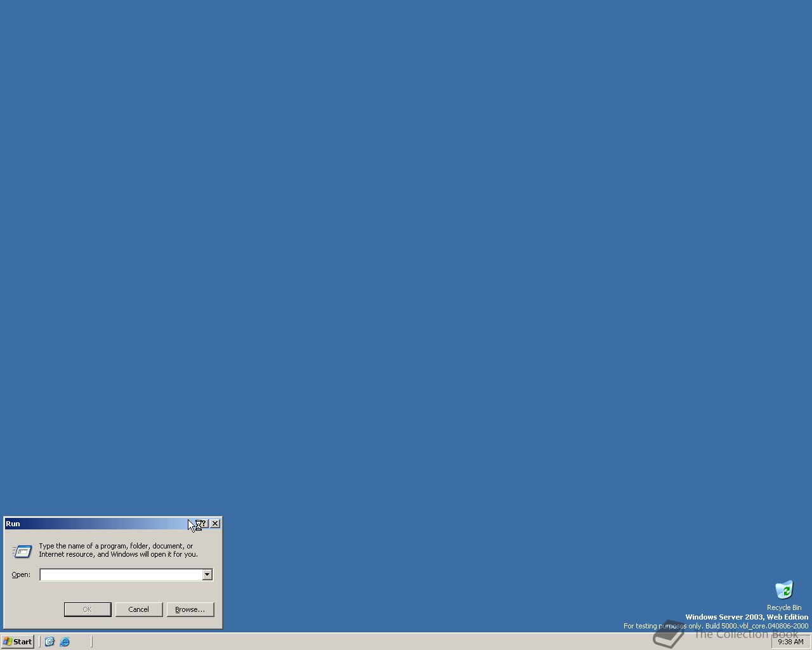812x650 pixels.
Task: Open Internet Explorer from the quick launch bar
Action: 65,642
